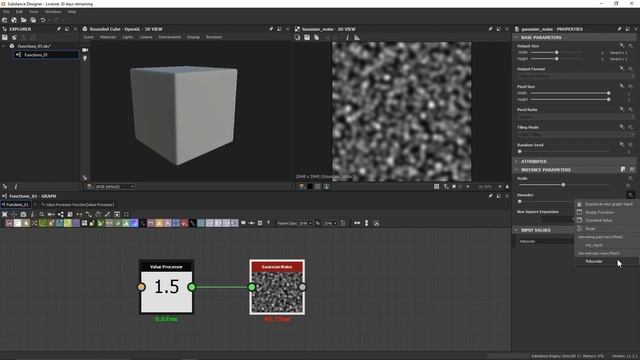Click the magnifier search icon in graph toolbar
640x360 pixels.
[x=42, y=214]
